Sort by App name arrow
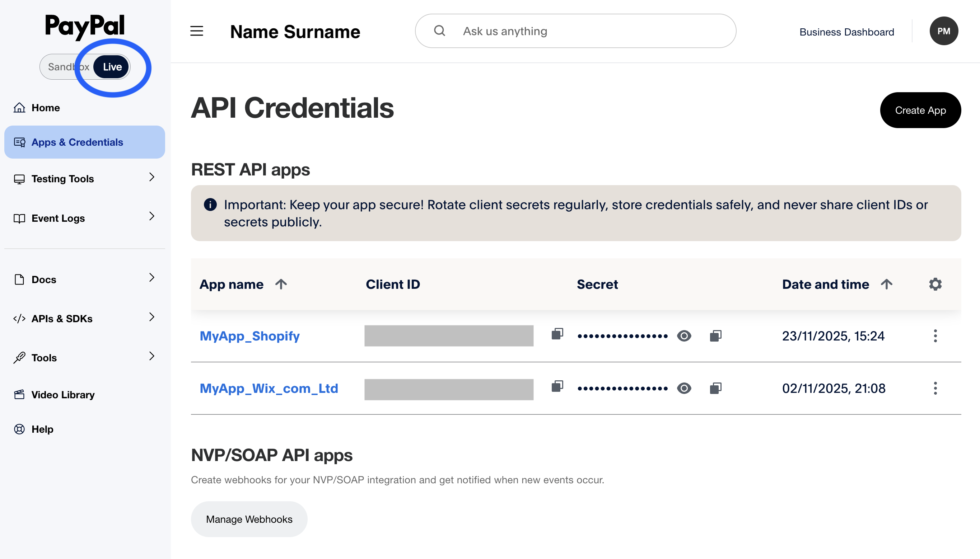The height and width of the screenshot is (559, 980). click(281, 284)
